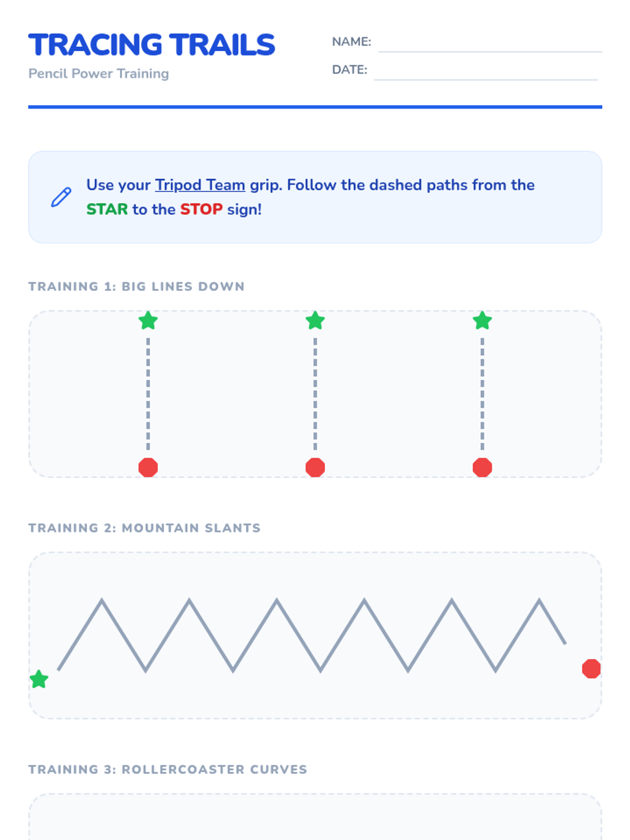Click the Training 3: Rollercoaster Curves heading
Screen dimensions: 630x840
(167, 770)
